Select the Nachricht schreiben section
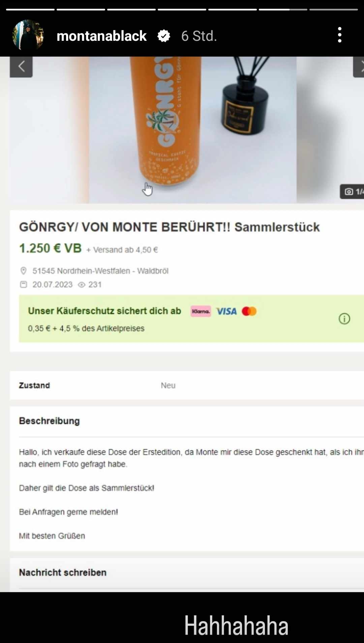Viewport: 364px width, 643px height. pos(63,572)
